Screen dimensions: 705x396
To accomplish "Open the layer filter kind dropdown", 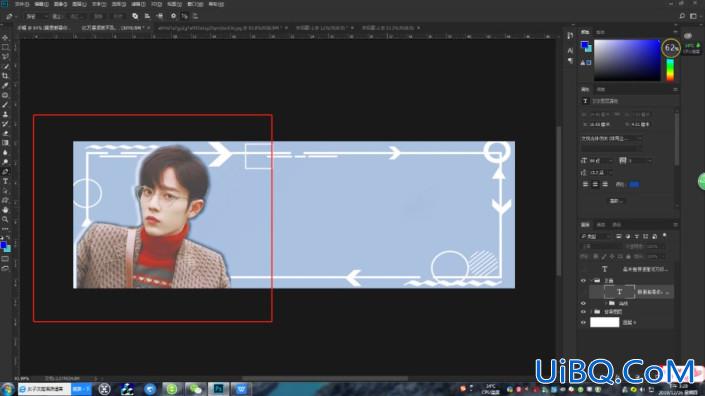I will [596, 236].
